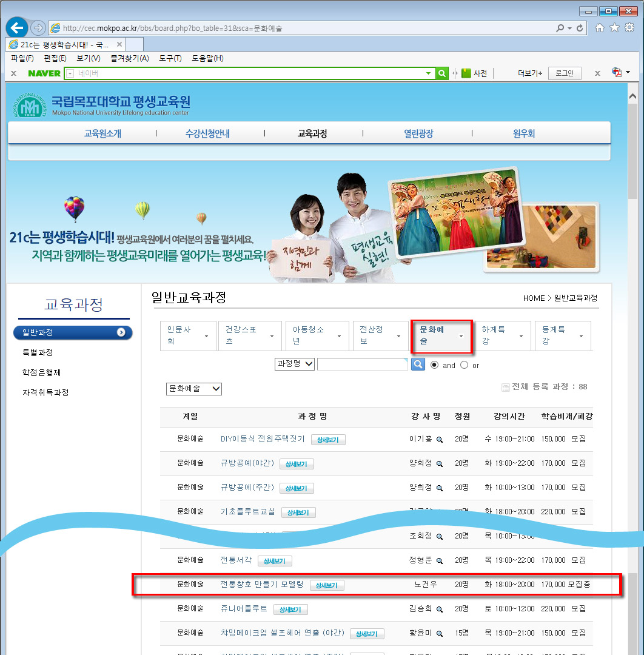Open 원우회 navigation item
Screen dimensions: 644x655
(x=524, y=133)
